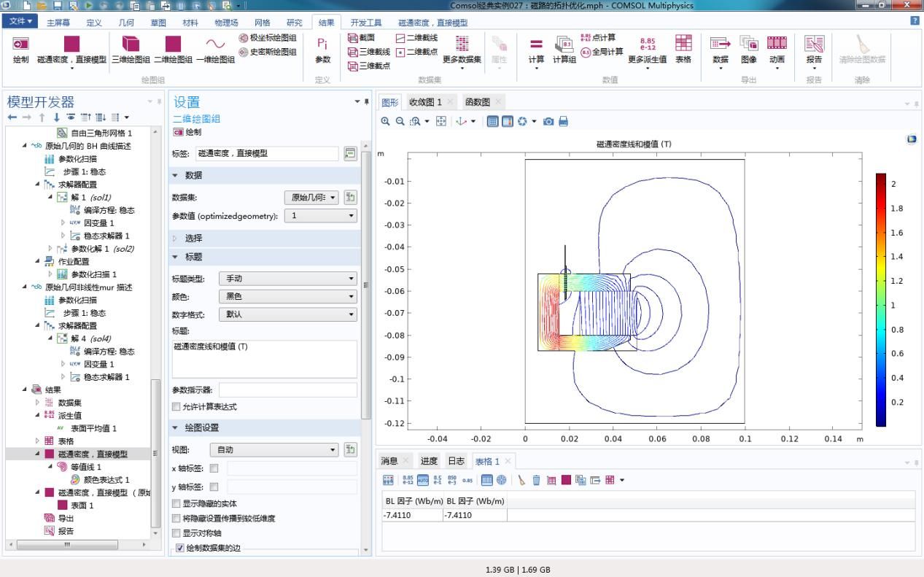Uncheck 绘制数据集的边 checkbox

[x=179, y=548]
